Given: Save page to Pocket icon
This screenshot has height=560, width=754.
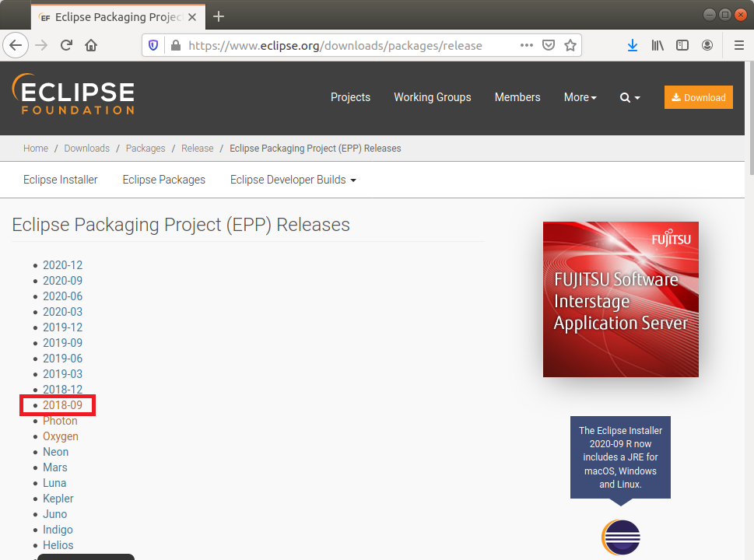Looking at the screenshot, I should pos(549,45).
